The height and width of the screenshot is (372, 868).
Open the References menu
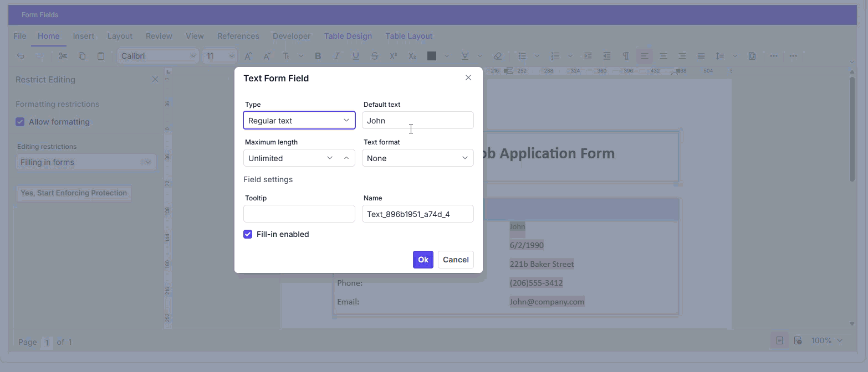pos(238,35)
